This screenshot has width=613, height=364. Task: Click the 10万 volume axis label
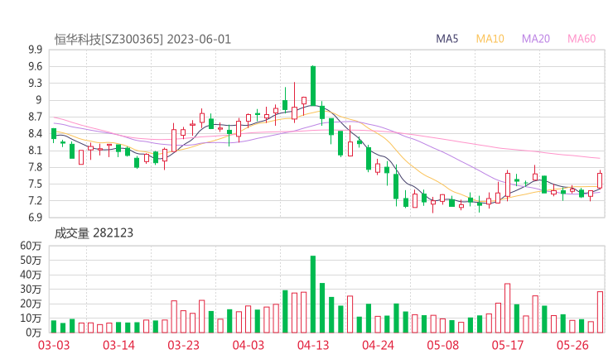[x=31, y=318]
